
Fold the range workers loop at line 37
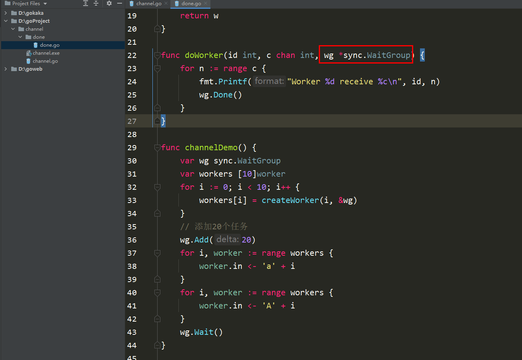coord(157,253)
